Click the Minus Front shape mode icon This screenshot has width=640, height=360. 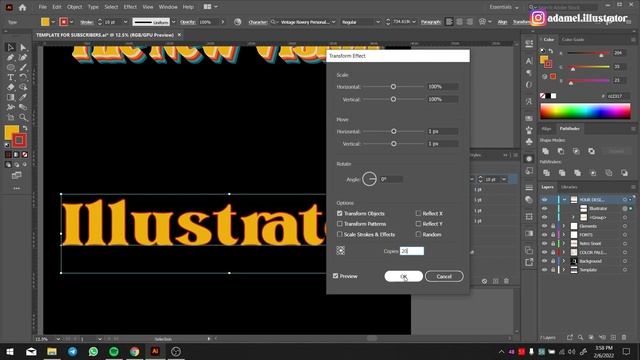tap(561, 151)
